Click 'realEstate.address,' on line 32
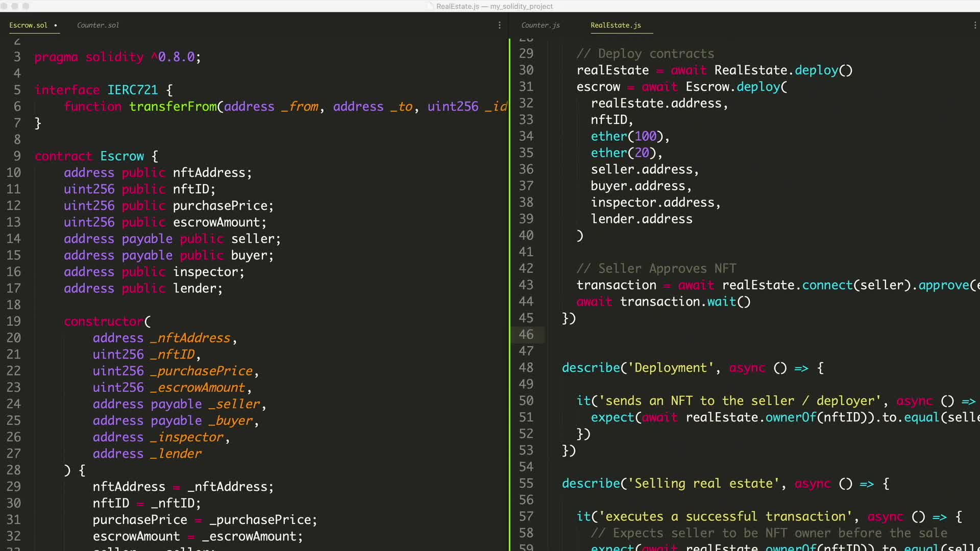Viewport: 980px width, 551px height. pyautogui.click(x=659, y=103)
